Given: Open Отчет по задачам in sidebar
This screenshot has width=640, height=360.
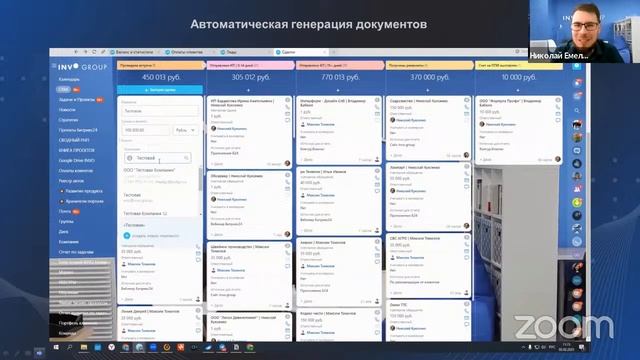Looking at the screenshot, I should tap(76, 252).
